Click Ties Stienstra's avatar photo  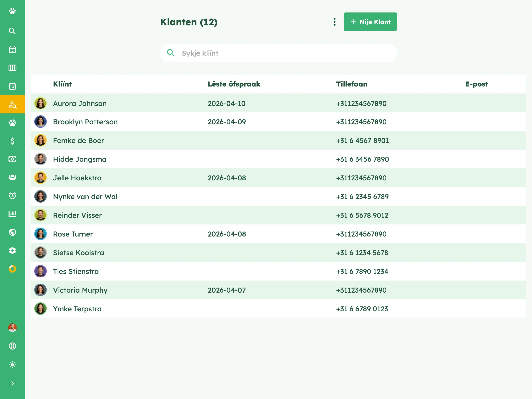pos(40,271)
